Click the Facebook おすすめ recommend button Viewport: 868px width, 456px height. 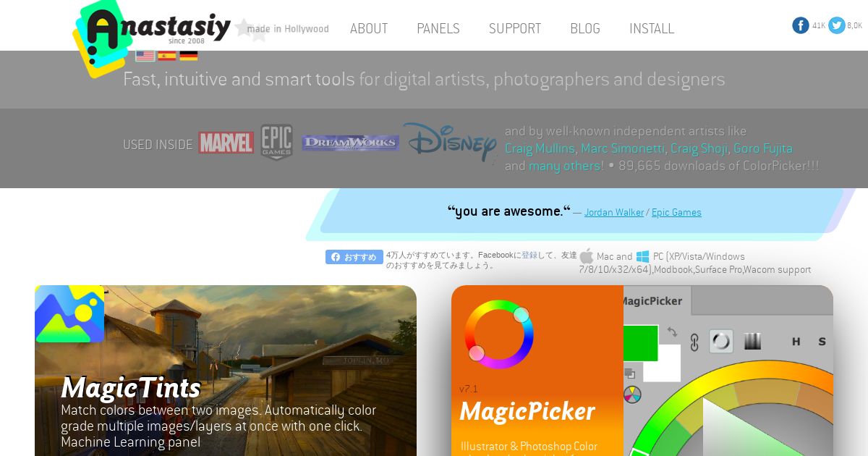[354, 257]
